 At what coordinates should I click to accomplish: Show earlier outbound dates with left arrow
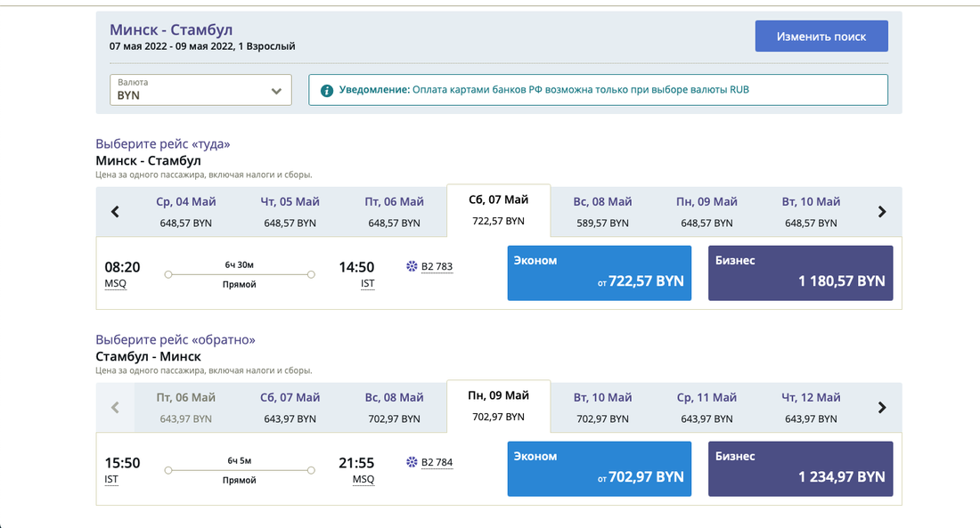coord(115,212)
